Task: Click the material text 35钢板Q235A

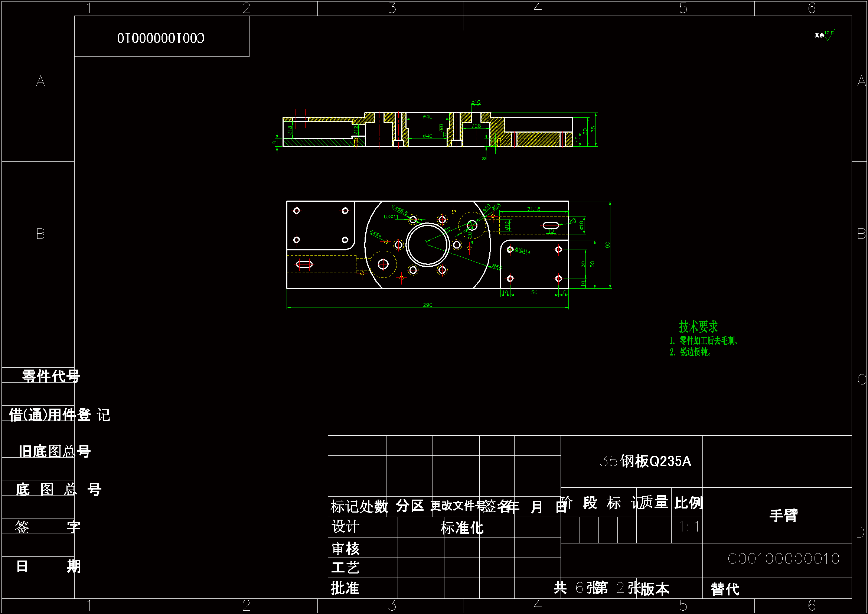Action: click(x=645, y=461)
